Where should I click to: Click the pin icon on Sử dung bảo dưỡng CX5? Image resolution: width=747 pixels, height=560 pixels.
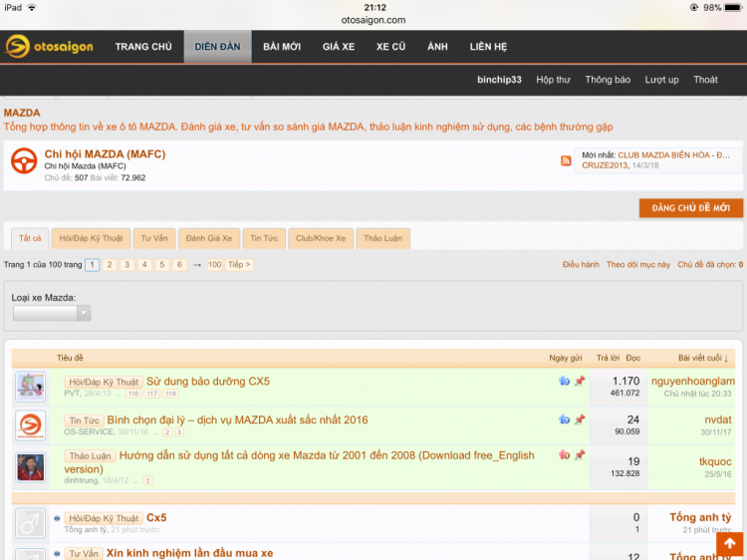tap(580, 381)
